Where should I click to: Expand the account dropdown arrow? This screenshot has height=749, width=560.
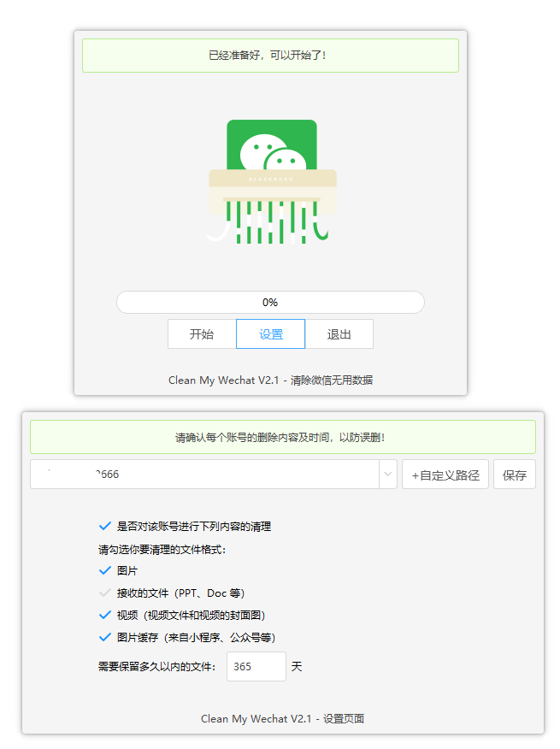tap(388, 475)
